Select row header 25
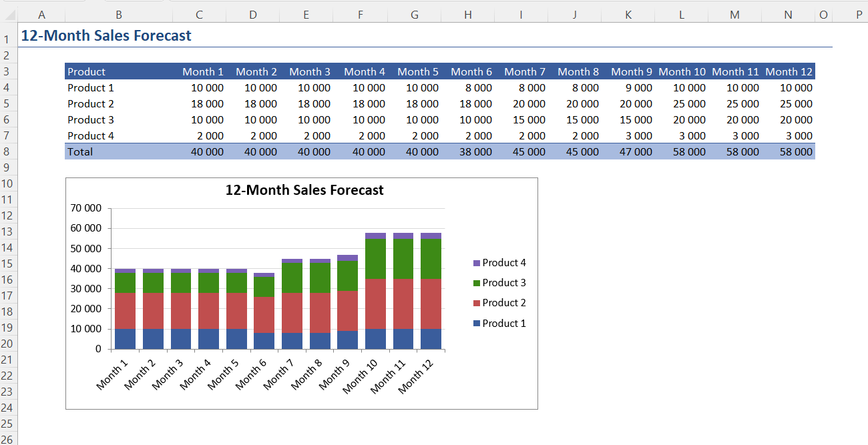The width and height of the screenshot is (868, 445). (x=7, y=424)
